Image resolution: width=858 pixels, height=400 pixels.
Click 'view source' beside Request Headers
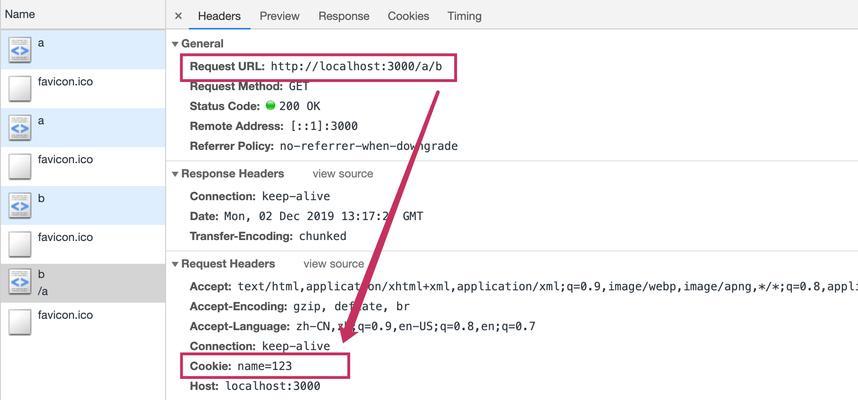334,264
